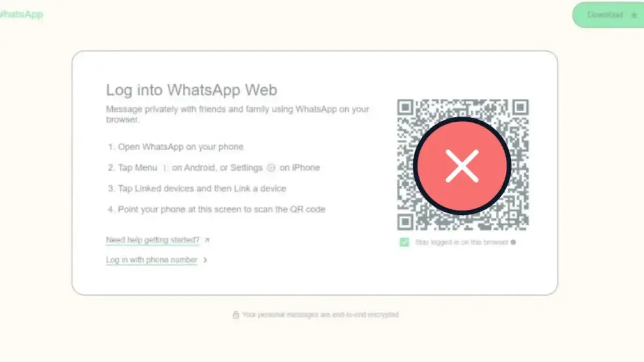Click the lock icon near encrypted message
The width and height of the screenshot is (644, 362).
tap(236, 315)
